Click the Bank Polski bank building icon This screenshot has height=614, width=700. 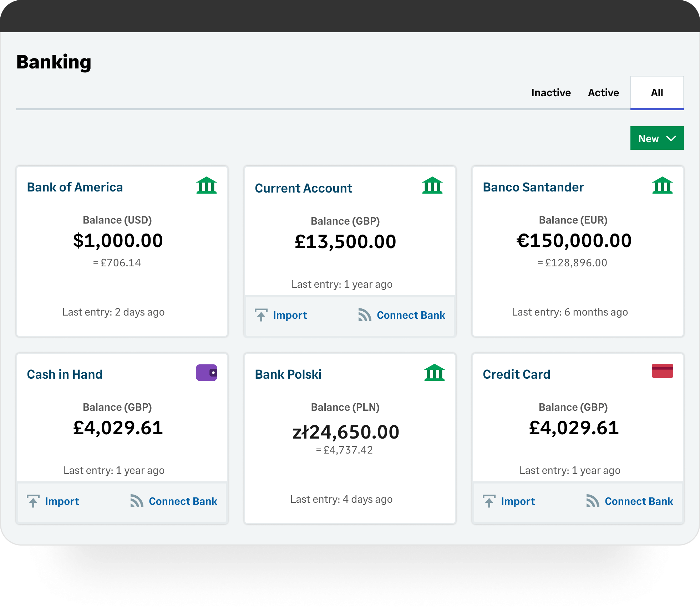coord(434,373)
